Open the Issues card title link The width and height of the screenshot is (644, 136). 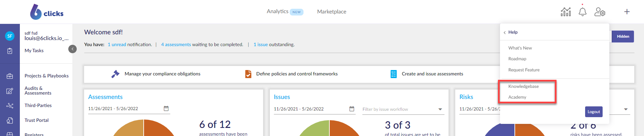pyautogui.click(x=282, y=97)
